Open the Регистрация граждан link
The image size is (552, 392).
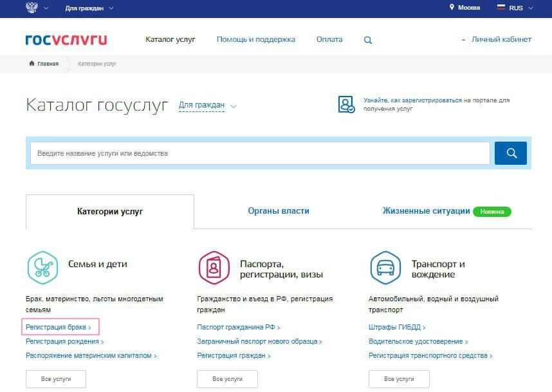click(234, 356)
